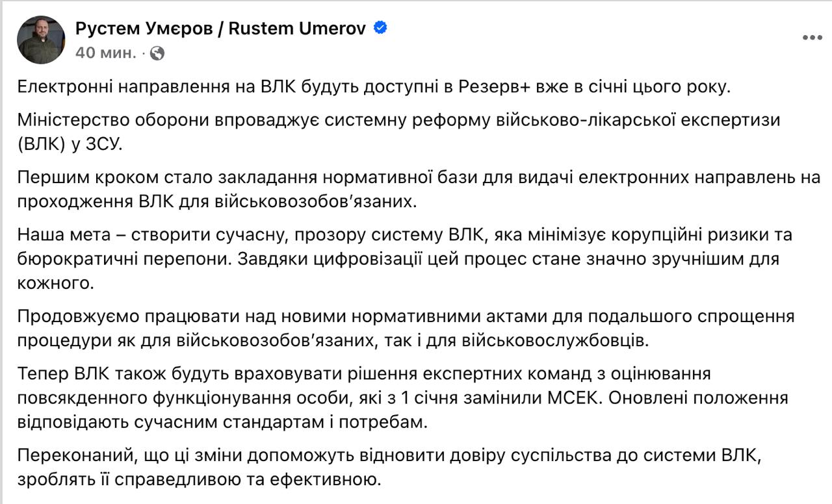832x504 pixels.
Task: Click the last line starting "зроблять її справедливою"
Action: (199, 479)
